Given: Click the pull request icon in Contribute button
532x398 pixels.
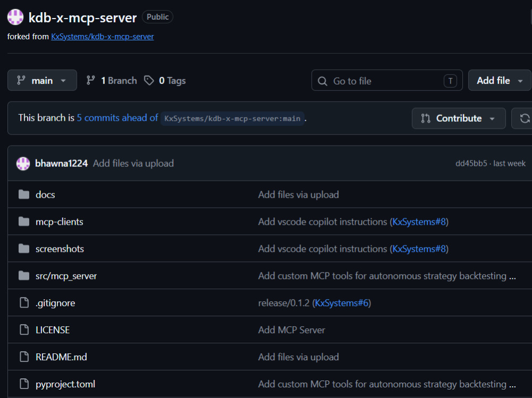Looking at the screenshot, I should point(426,118).
